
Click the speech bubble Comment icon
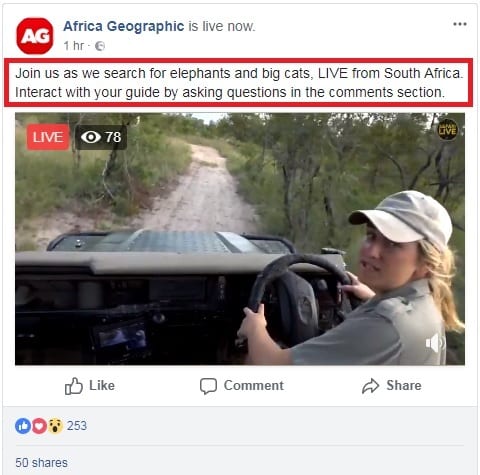coord(208,386)
